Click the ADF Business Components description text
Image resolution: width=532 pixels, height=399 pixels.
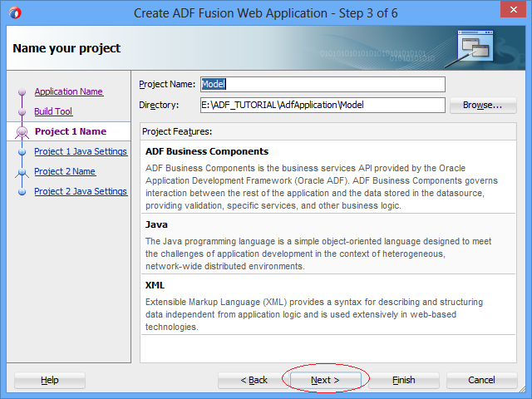click(322, 187)
